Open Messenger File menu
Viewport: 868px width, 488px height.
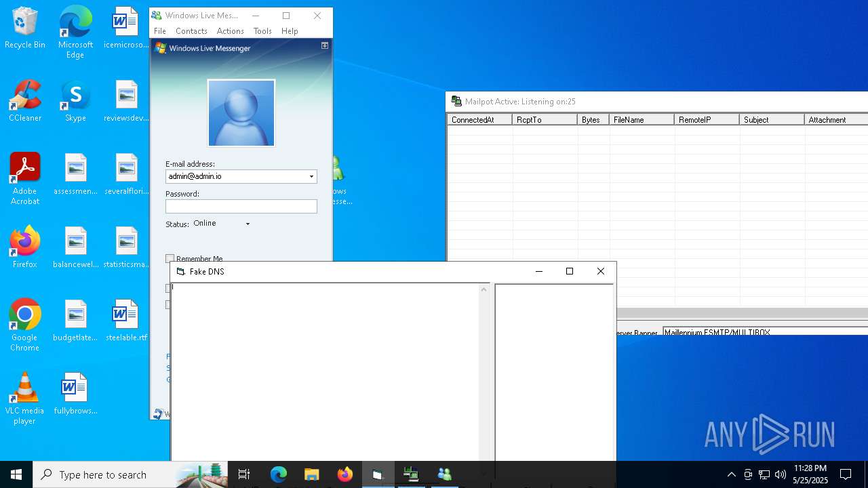point(160,31)
